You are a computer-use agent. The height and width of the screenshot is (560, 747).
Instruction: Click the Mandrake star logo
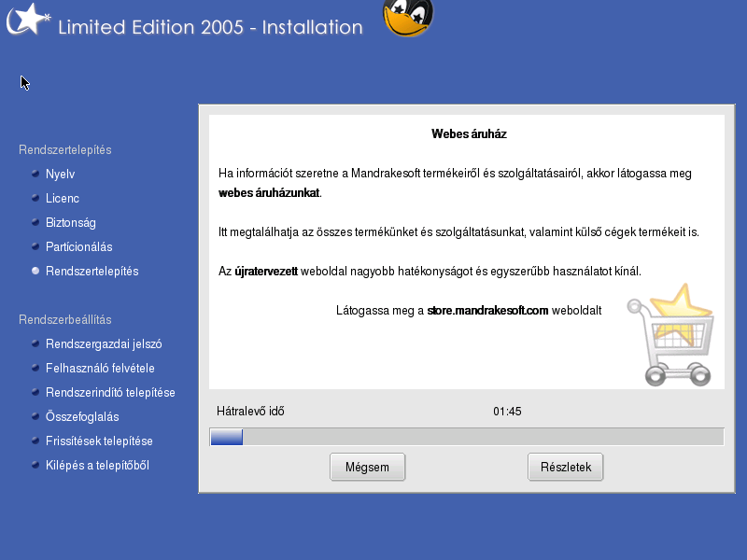28,20
